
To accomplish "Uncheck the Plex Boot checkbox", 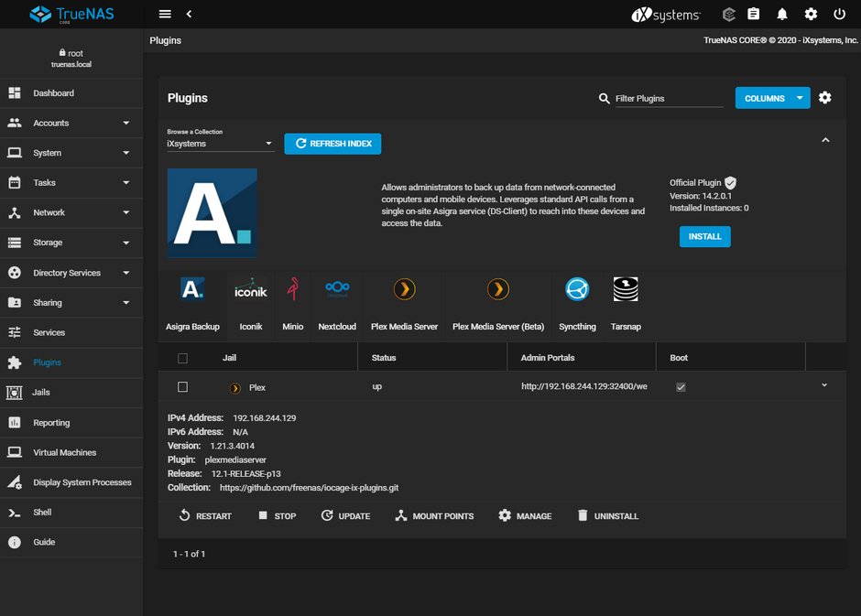I will click(x=681, y=387).
